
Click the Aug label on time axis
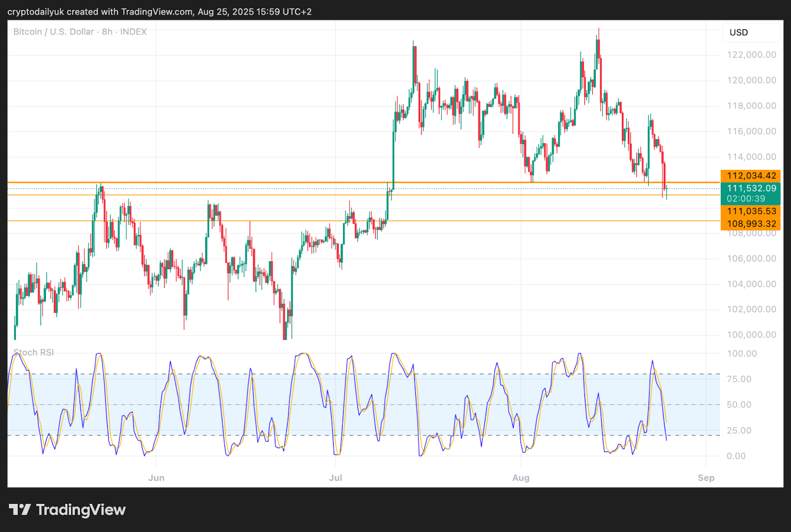pos(521,478)
